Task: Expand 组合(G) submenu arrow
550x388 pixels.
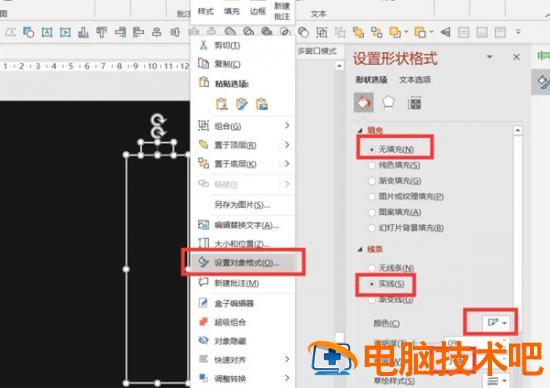Action: [x=287, y=125]
